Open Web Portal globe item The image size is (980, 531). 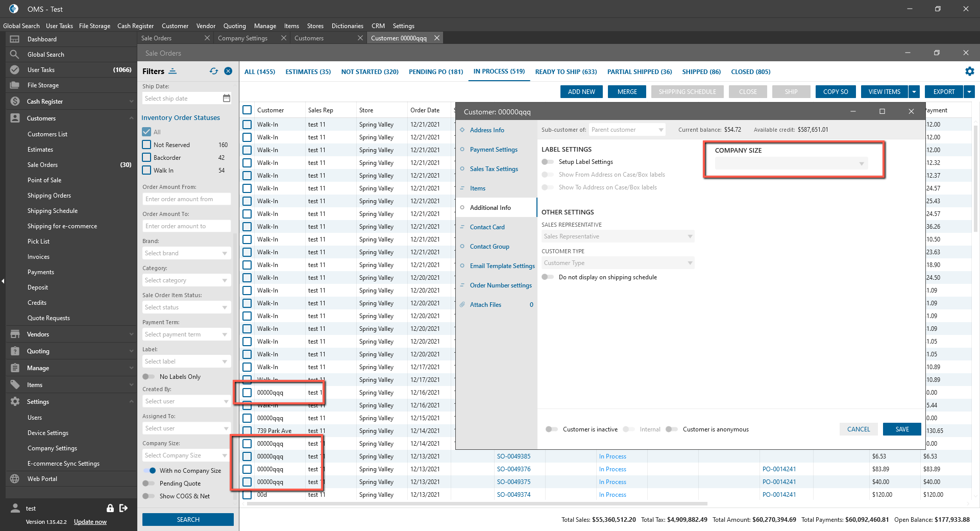(x=15, y=479)
